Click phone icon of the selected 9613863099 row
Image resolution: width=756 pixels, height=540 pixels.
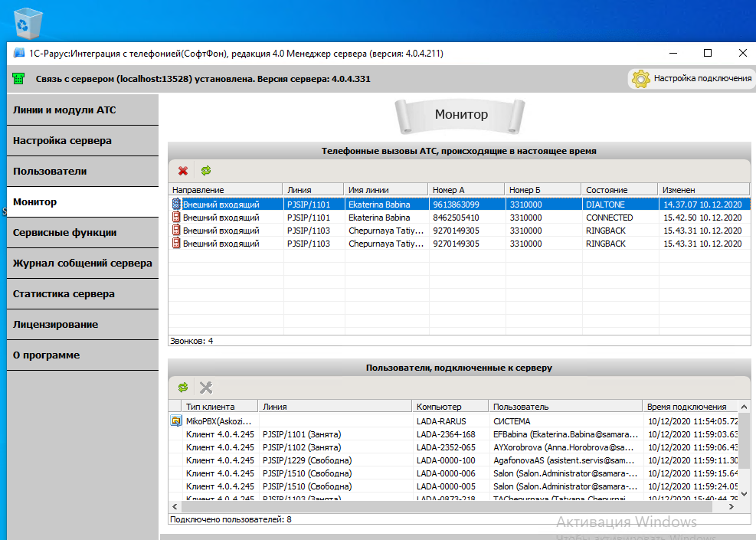176,205
